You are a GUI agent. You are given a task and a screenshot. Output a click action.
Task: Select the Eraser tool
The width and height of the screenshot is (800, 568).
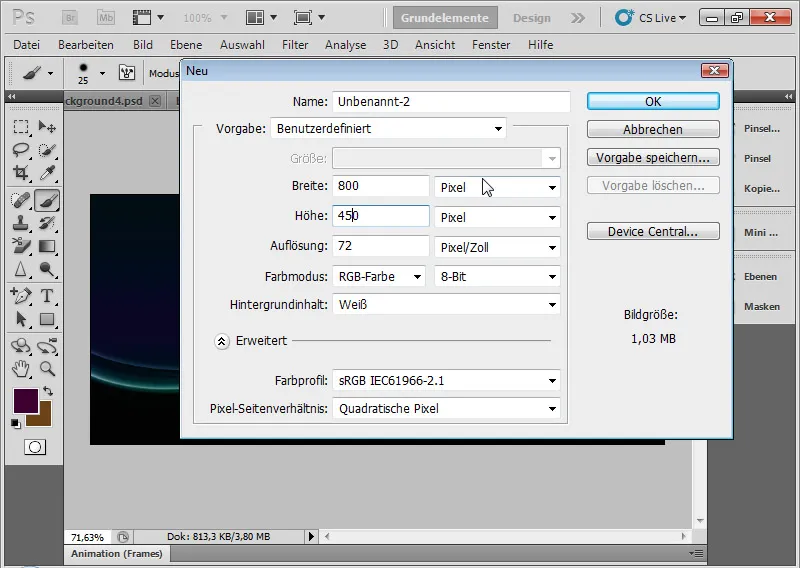[20, 246]
